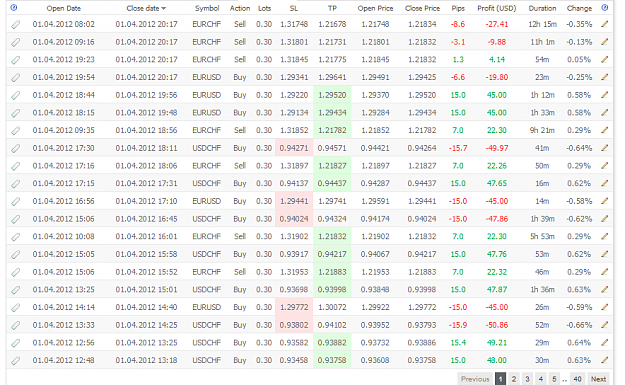The height and width of the screenshot is (385, 625).
Task: Go to the Next page
Action: [598, 379]
